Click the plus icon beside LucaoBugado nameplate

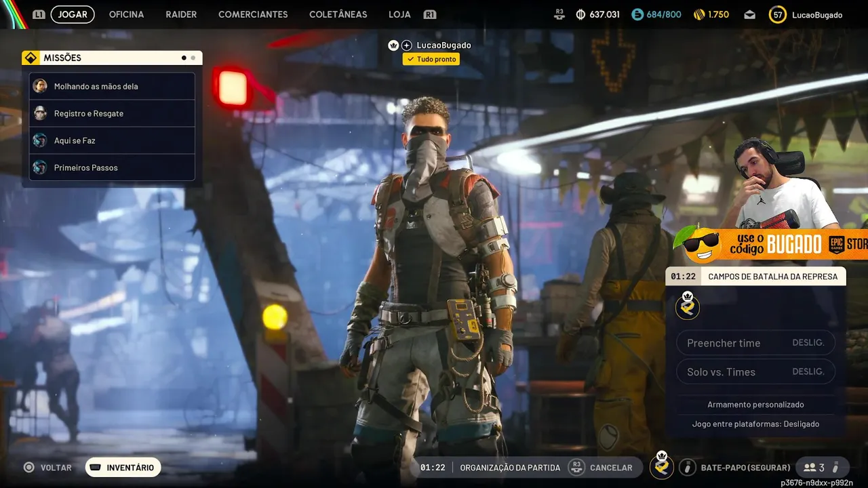(407, 45)
